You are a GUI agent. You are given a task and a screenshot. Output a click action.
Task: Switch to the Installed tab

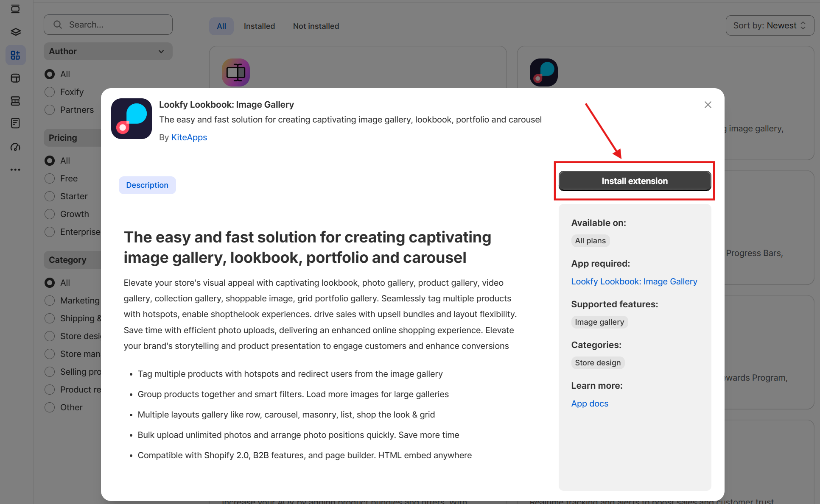pos(259,26)
